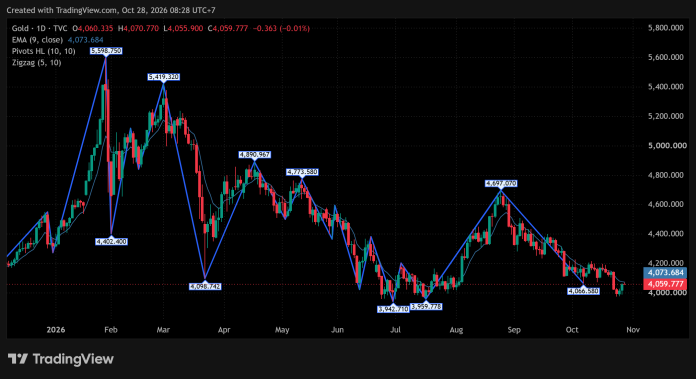Select the low value L4,055.900
Viewport: 696px width, 379px height.
pyautogui.click(x=183, y=28)
